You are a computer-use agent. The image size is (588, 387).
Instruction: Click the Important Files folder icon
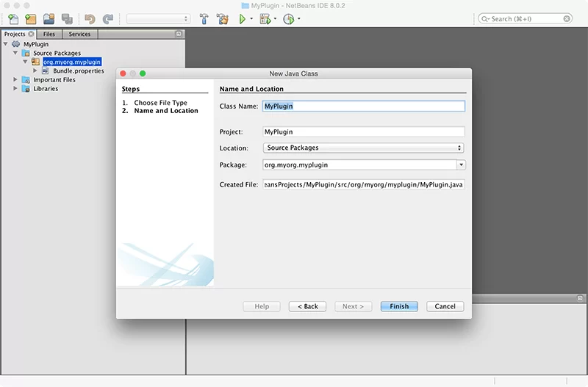(26, 80)
